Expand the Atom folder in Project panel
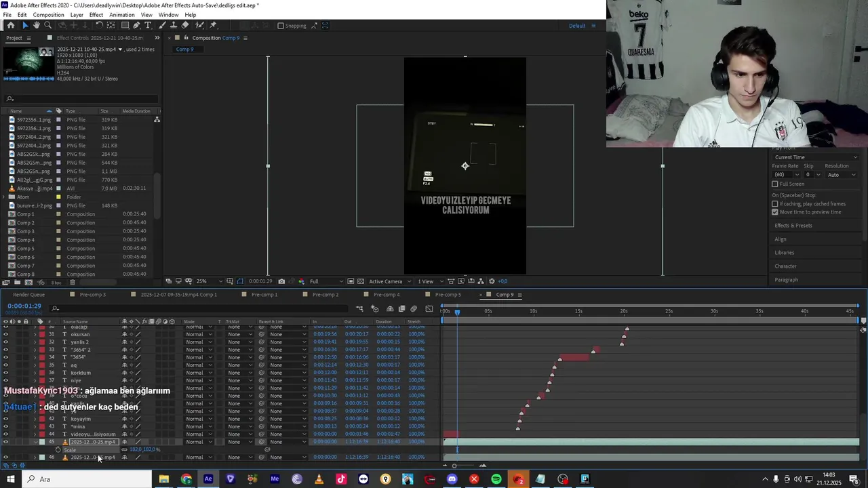This screenshot has width=868, height=488. [5, 197]
